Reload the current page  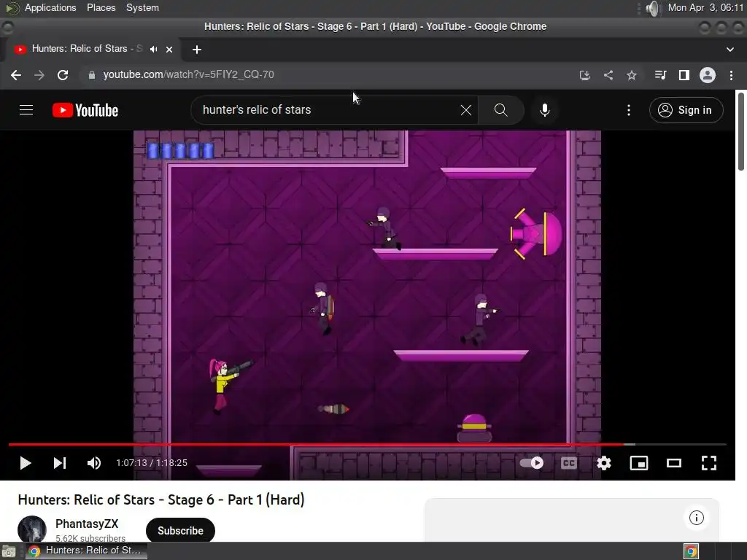point(63,75)
